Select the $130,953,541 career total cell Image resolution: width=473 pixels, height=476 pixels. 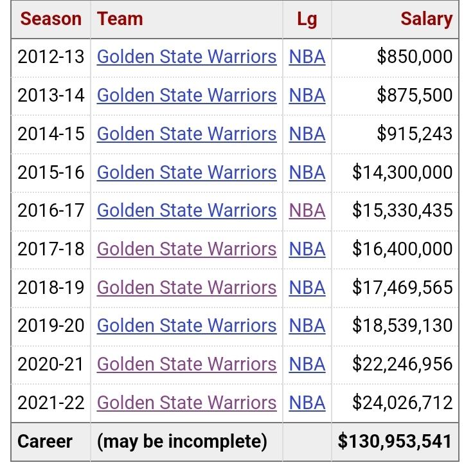(395, 442)
